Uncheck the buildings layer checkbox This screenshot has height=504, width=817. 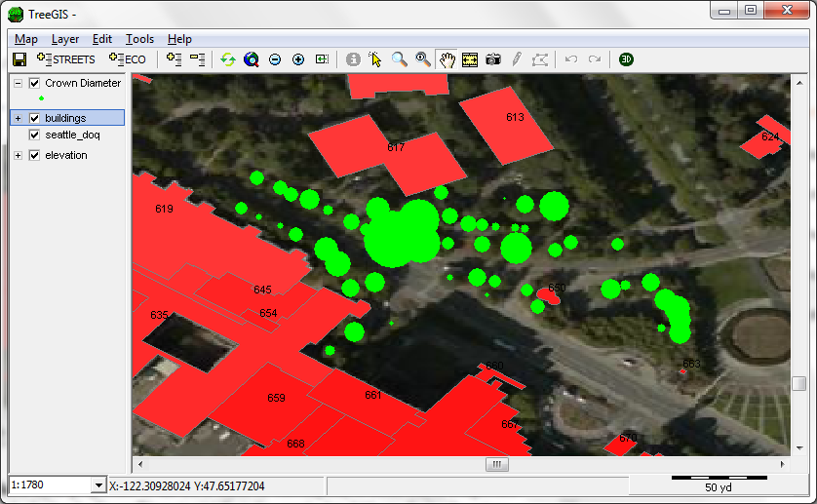point(34,118)
